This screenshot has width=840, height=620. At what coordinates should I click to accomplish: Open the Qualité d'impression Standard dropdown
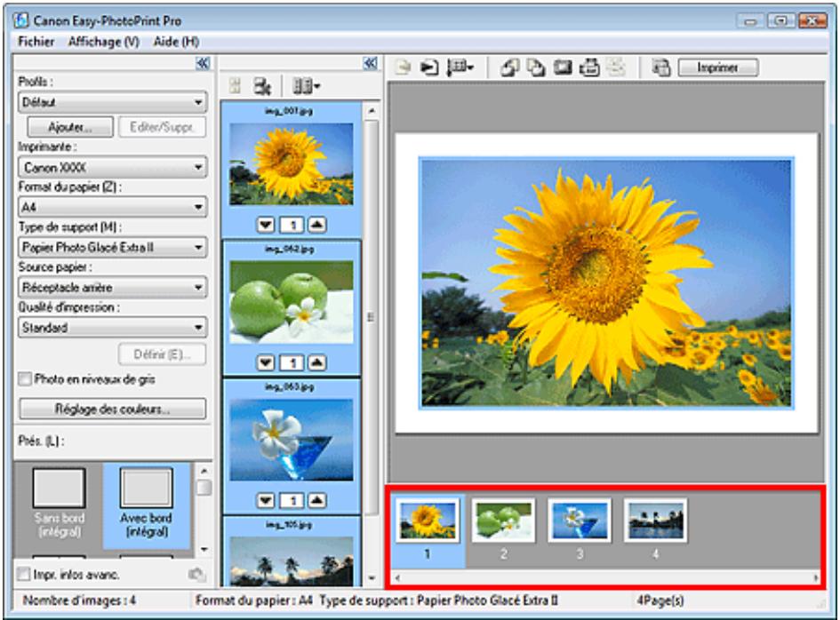click(113, 327)
